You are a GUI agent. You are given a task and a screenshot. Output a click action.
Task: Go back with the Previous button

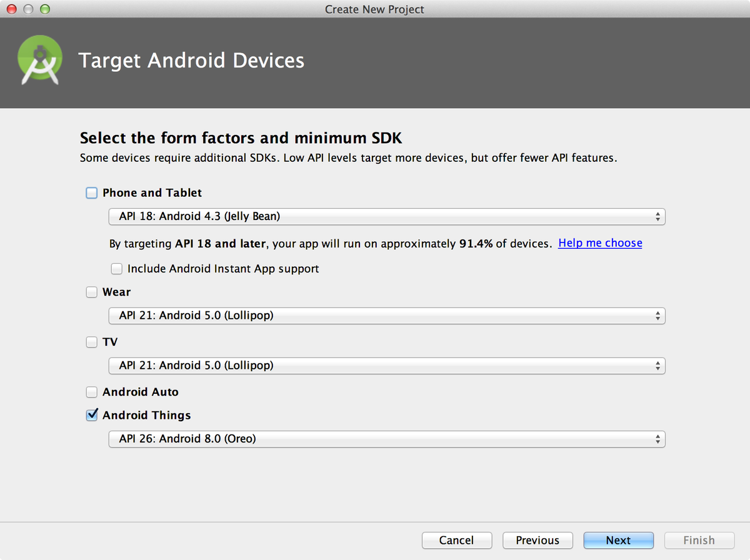tap(537, 540)
